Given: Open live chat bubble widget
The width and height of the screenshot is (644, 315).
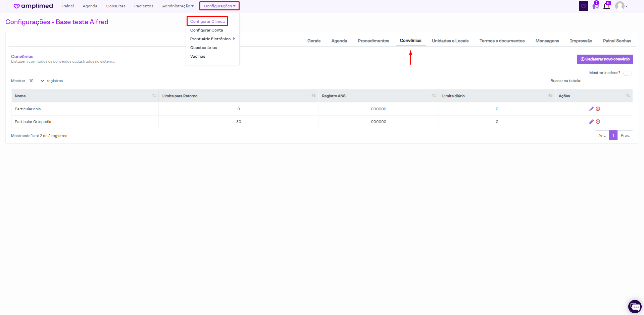Looking at the screenshot, I should [635, 306].
